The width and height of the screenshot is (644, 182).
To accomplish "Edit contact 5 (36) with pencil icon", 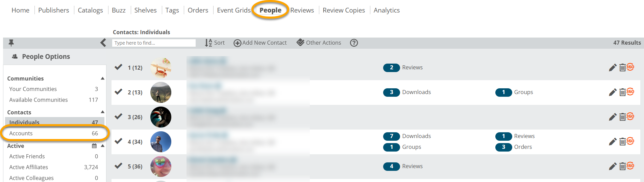I will tap(613, 166).
